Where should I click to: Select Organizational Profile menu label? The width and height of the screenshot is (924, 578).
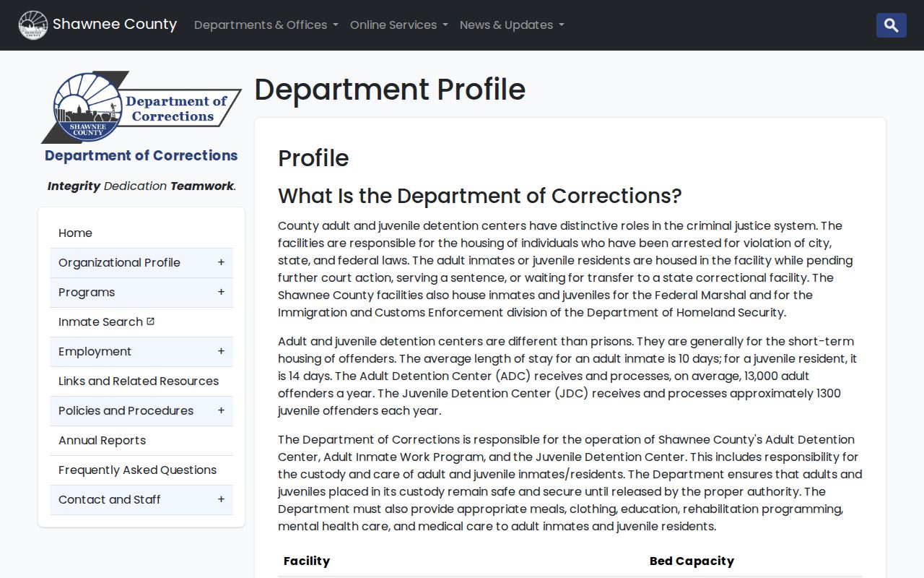[x=119, y=262]
